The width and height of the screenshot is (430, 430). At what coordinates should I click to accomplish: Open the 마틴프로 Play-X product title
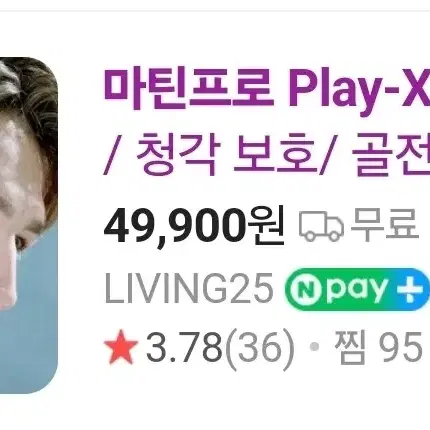pyautogui.click(x=267, y=122)
